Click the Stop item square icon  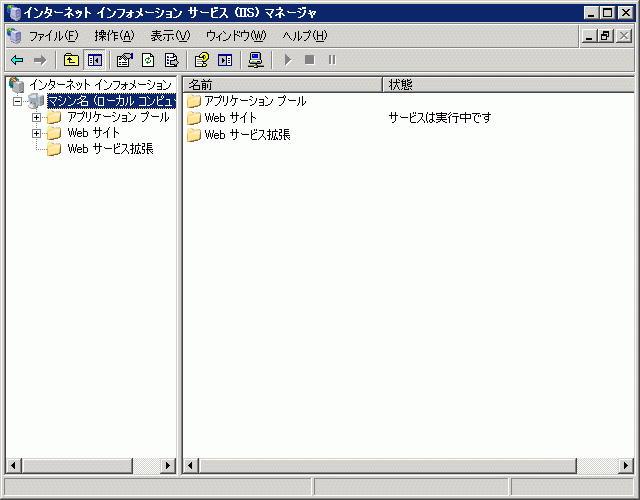click(x=310, y=60)
